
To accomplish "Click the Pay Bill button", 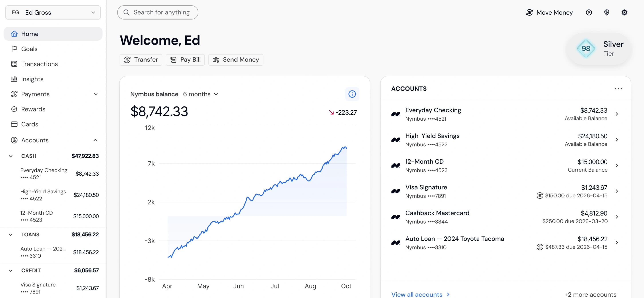I will click(185, 60).
